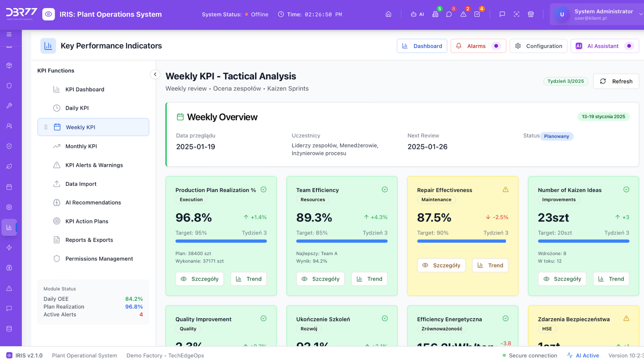The height and width of the screenshot is (362, 644).
Task: View Szczegóły for Repair Effectiveness
Action: 441,265
